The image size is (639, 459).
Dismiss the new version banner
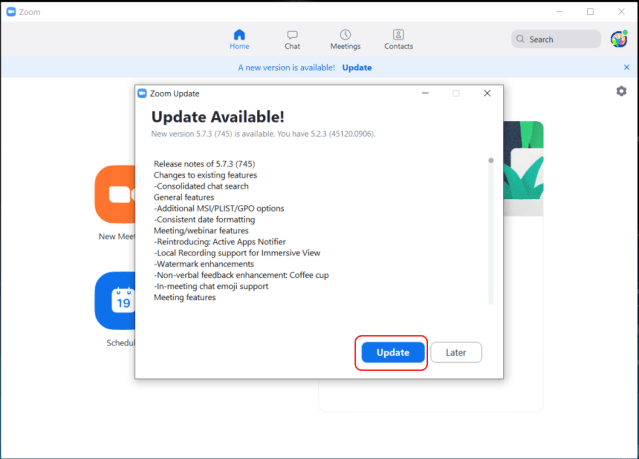coord(626,67)
